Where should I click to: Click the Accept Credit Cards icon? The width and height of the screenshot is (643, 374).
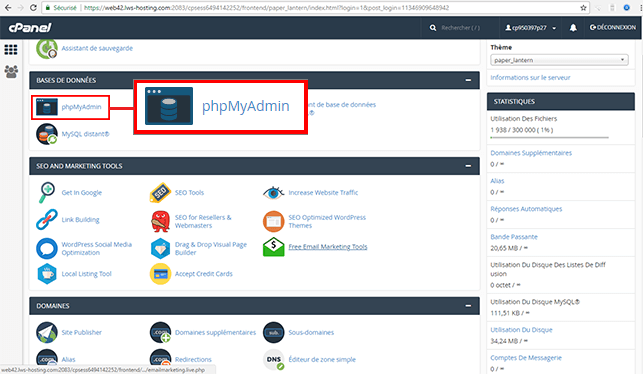(160, 274)
